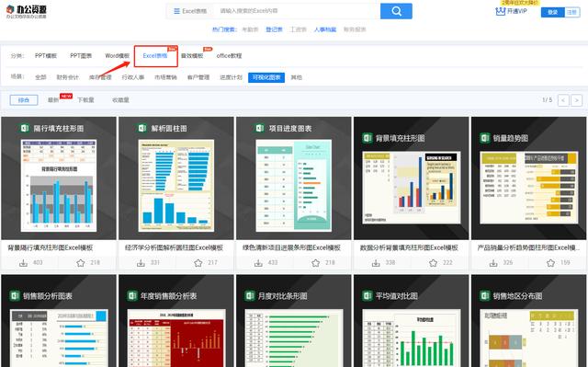Select the PPT图表 category
Viewport: 588px width, 367px height.
point(81,55)
